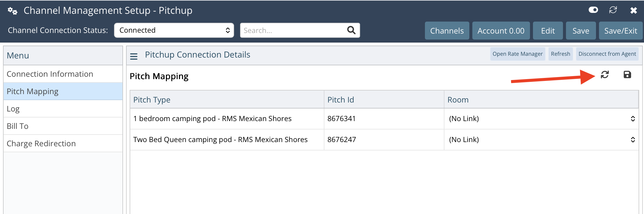Click Disconnect from Agent button
This screenshot has width=644, height=214.
[x=607, y=54]
